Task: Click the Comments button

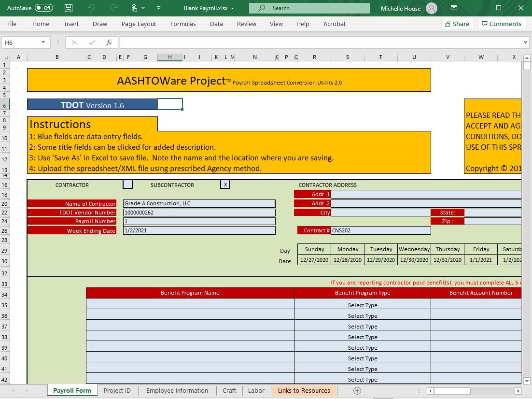Action: click(x=502, y=24)
